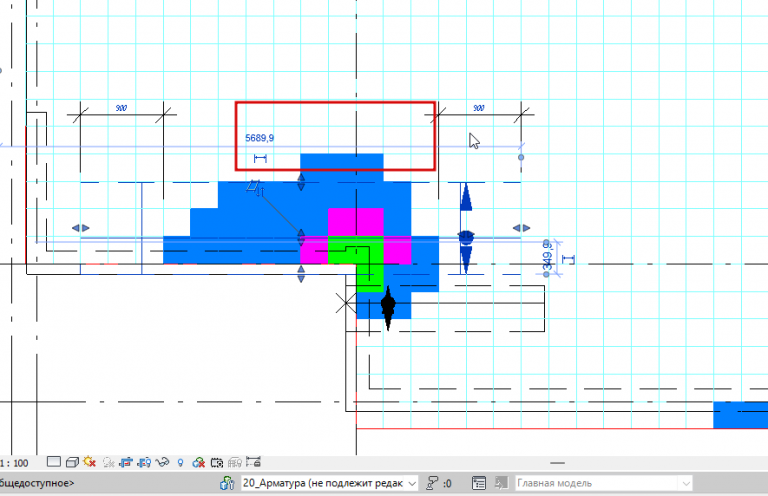Viewport: 768px width, 496px height.
Task: Click the 349,9 temporary dimension value
Action: 548,256
